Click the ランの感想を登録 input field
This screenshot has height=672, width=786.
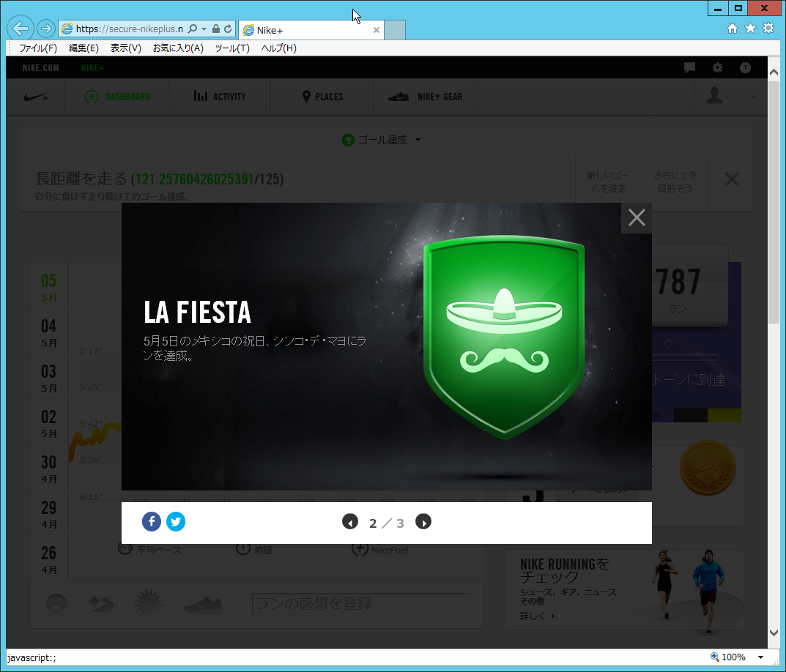[361, 604]
